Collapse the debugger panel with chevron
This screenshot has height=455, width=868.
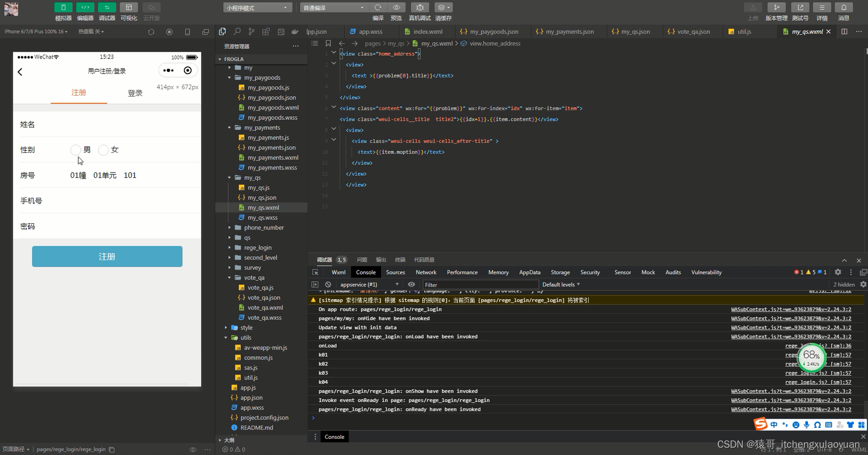[x=844, y=260]
